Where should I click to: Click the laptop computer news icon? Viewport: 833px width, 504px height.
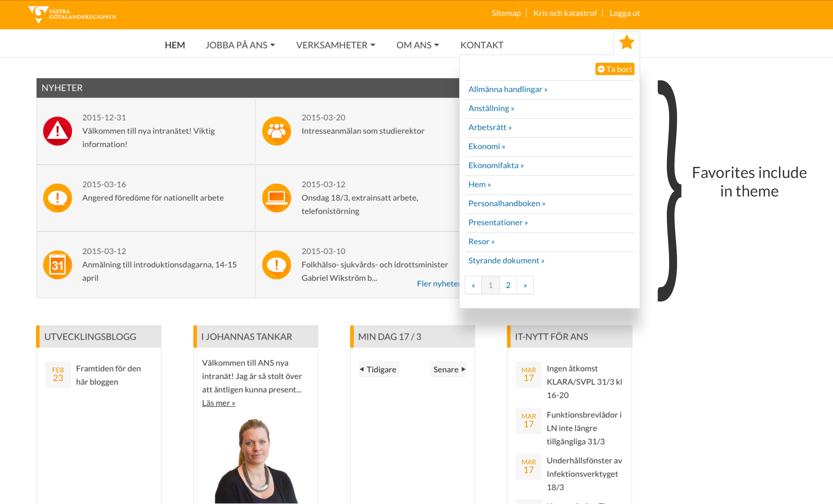pos(277,198)
